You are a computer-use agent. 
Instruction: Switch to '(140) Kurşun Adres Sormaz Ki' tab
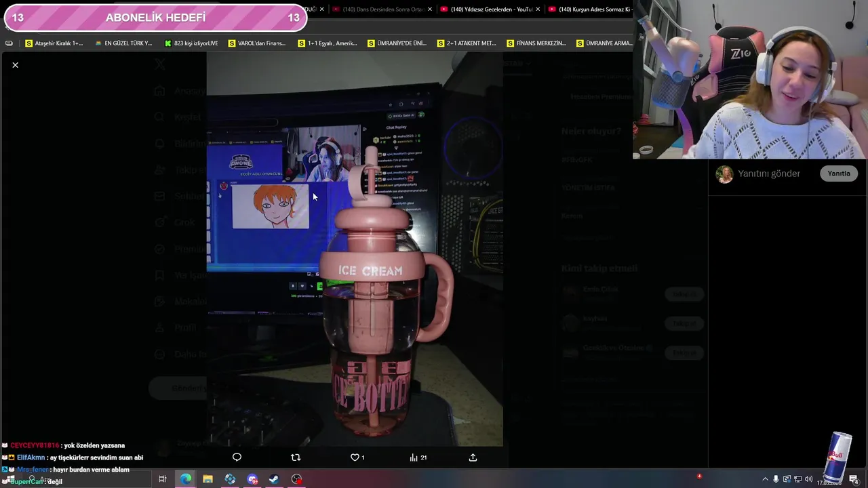(x=590, y=9)
